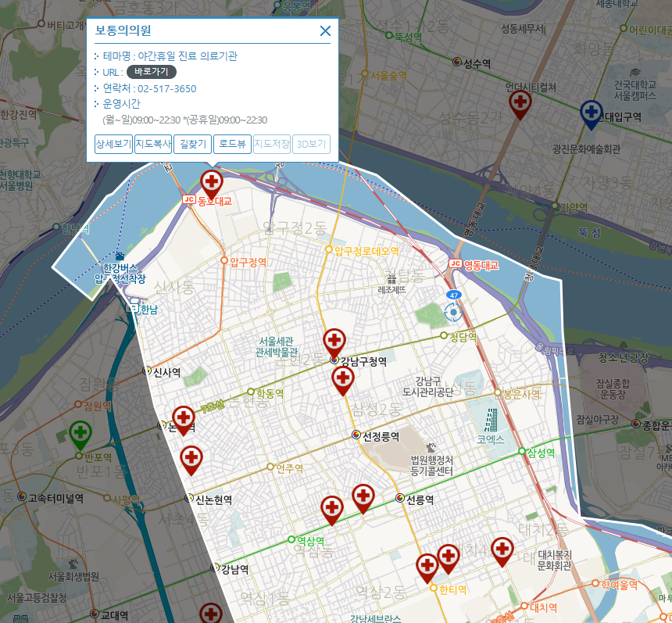Click 광진문화예술회관 label
The height and width of the screenshot is (623, 672).
(586, 149)
